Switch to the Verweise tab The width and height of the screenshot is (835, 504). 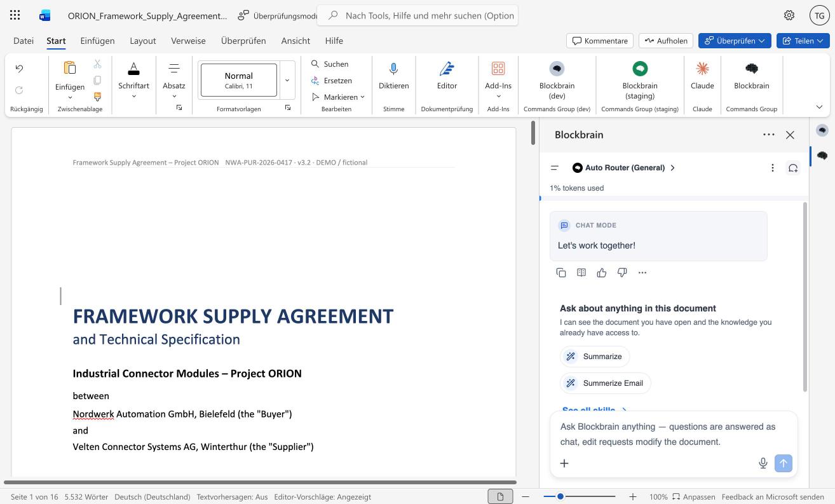(188, 41)
